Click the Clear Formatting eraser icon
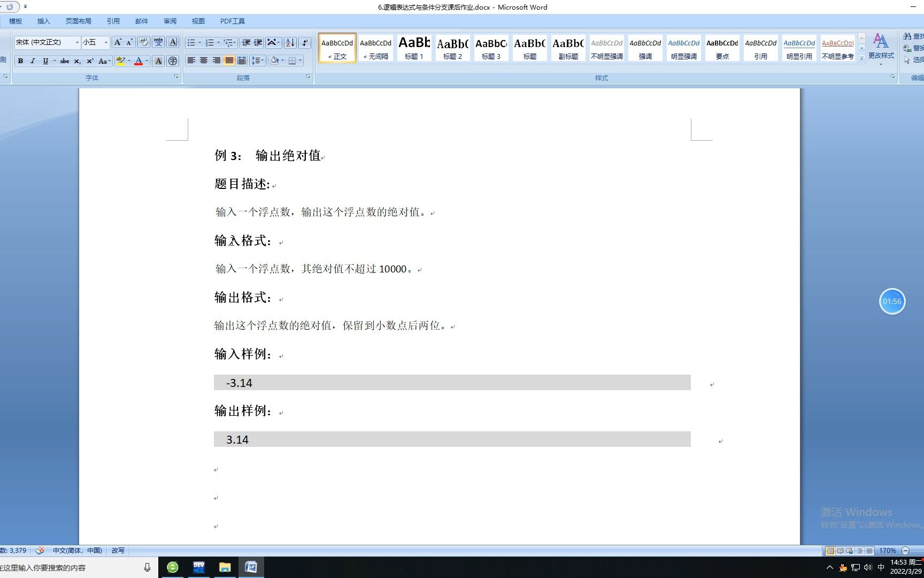This screenshot has height=578, width=924. pyautogui.click(x=144, y=41)
